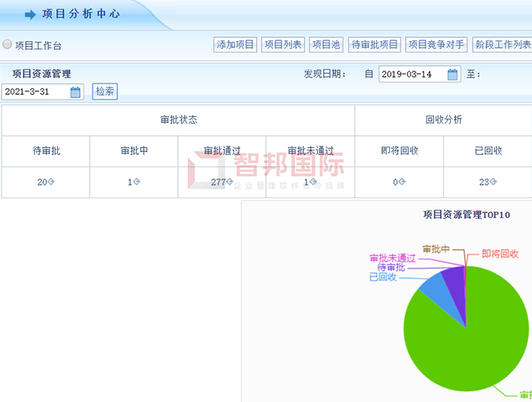Click the 项目资源管理 section heading
The width and height of the screenshot is (532, 402).
41,74
